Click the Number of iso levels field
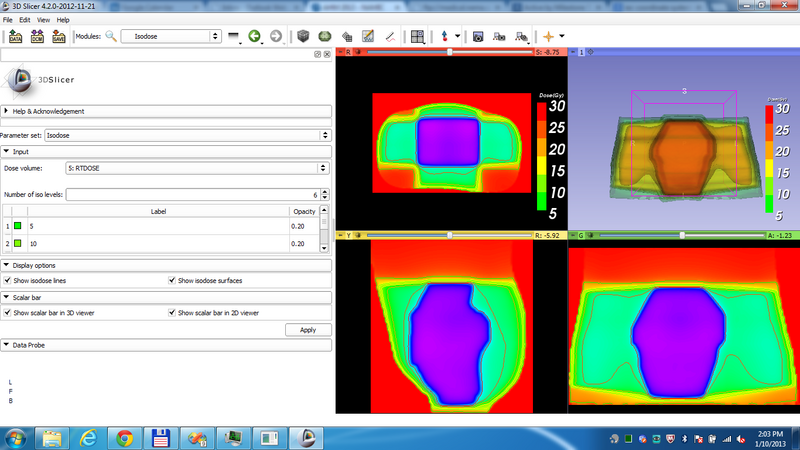Image resolution: width=800 pixels, height=450 pixels. [190, 194]
